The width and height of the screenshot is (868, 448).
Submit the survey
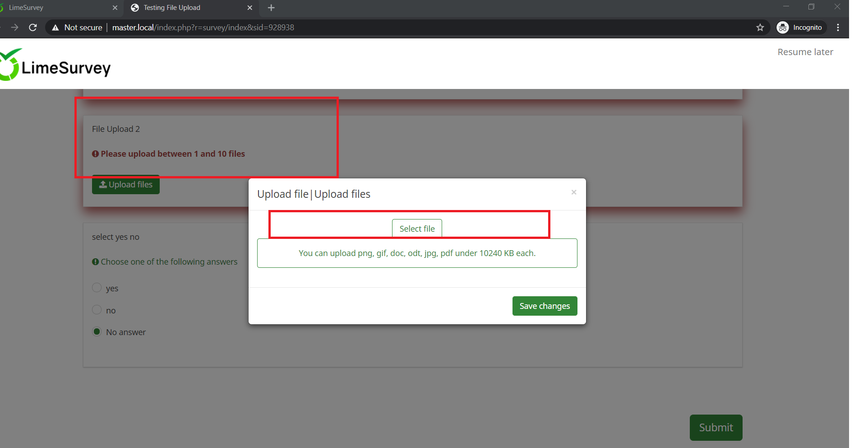click(716, 428)
